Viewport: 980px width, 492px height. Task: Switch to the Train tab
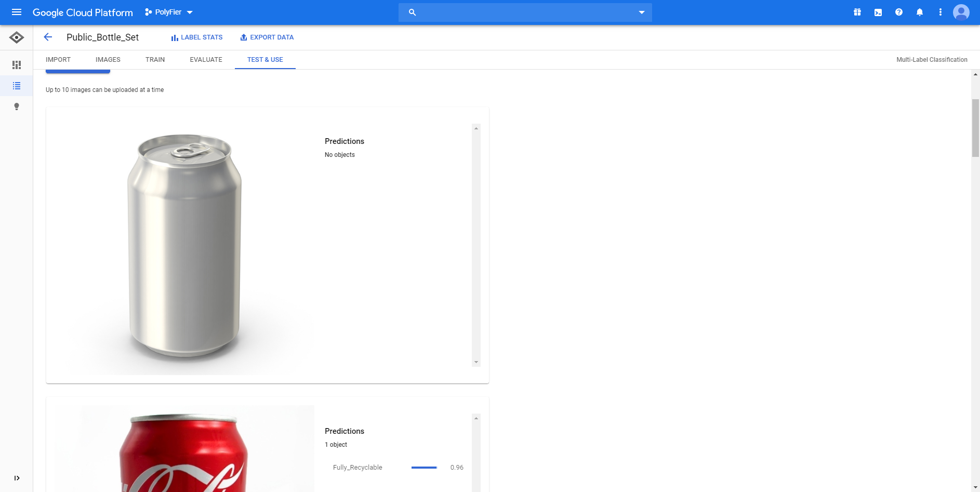click(x=155, y=60)
